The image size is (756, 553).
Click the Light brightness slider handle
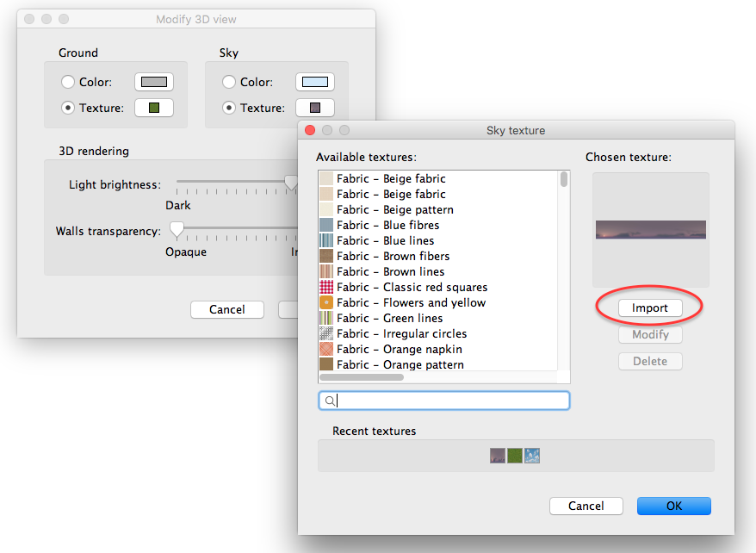291,183
